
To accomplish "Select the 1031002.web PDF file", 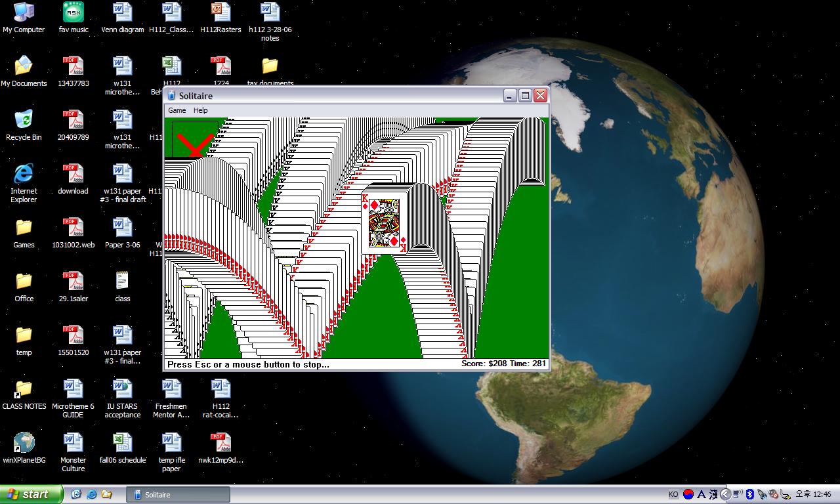I will point(73,233).
